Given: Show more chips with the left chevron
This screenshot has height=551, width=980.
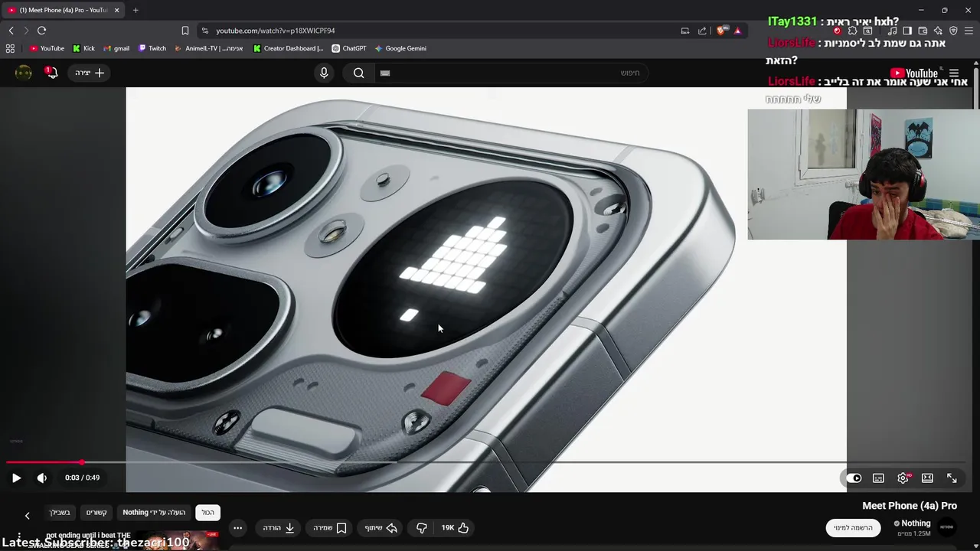Looking at the screenshot, I should coord(27,516).
